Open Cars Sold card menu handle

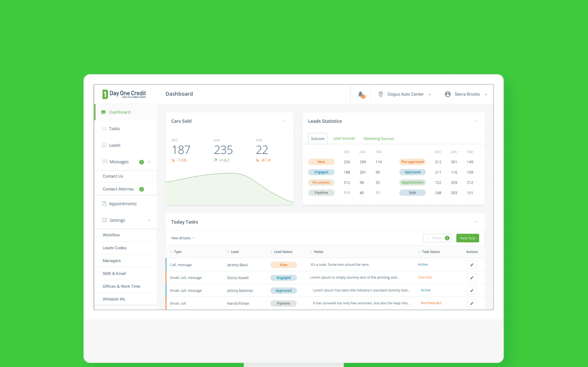tap(284, 121)
